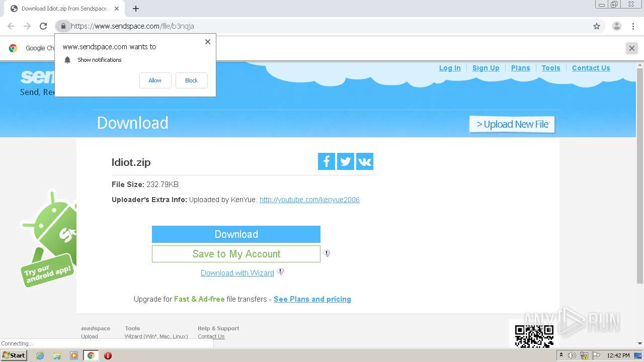644x362 pixels.
Task: Click the page vertical scrollbar
Action: click(x=640, y=176)
